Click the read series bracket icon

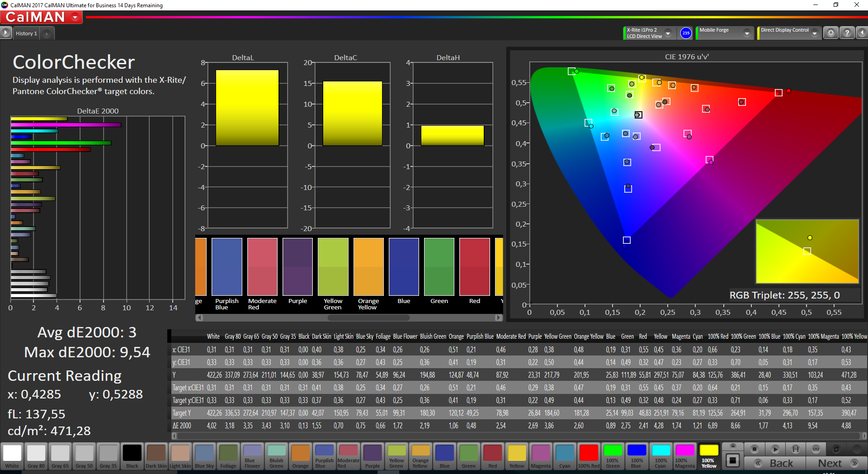796,449
